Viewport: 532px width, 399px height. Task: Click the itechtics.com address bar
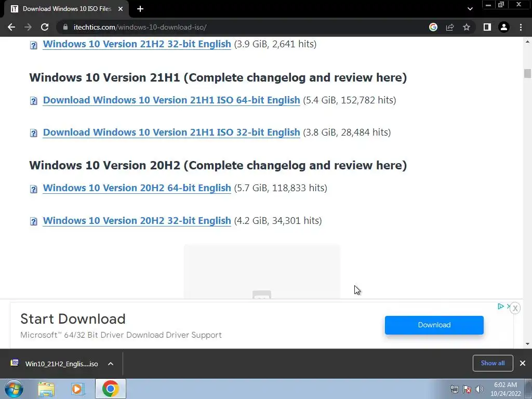(x=244, y=27)
